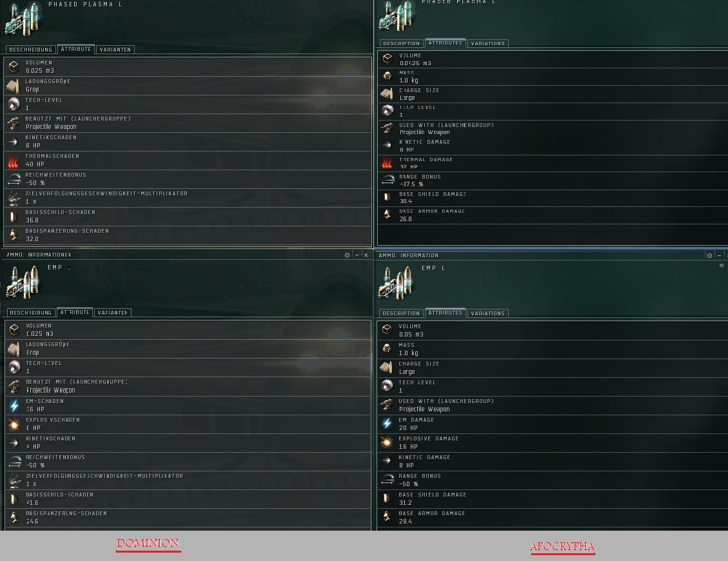Click the Thermalschaden flame icon in Dominion panel
This screenshot has width=728, height=561.
[x=13, y=161]
